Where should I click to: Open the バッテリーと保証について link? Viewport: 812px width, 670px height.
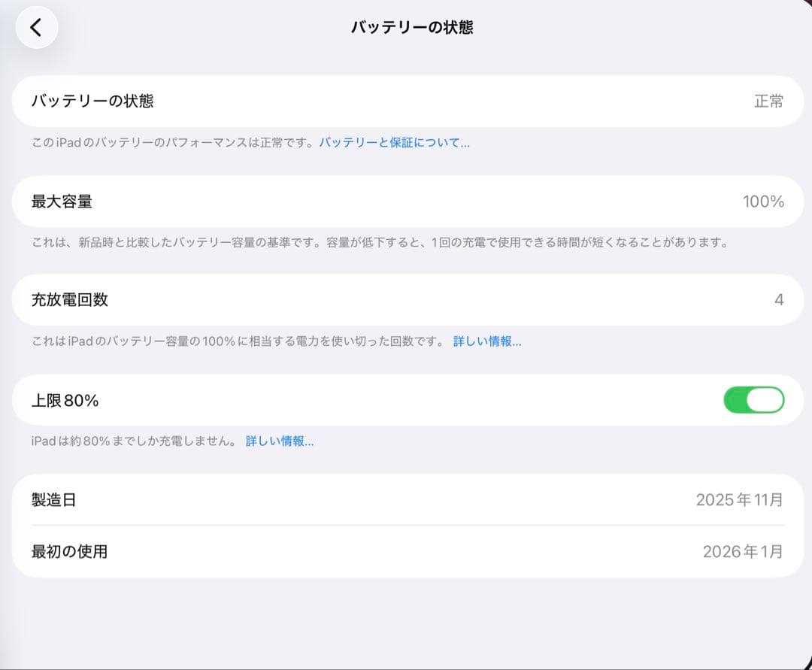coord(395,142)
